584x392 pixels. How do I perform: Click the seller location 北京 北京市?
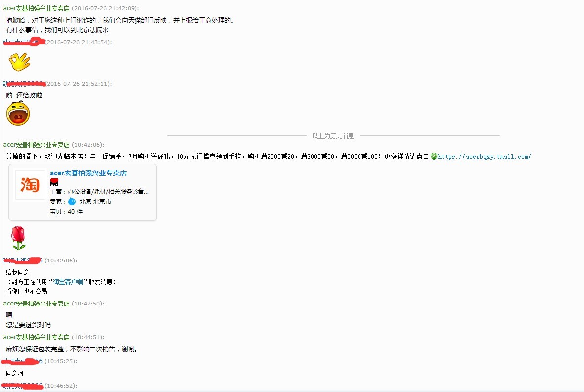coord(95,201)
